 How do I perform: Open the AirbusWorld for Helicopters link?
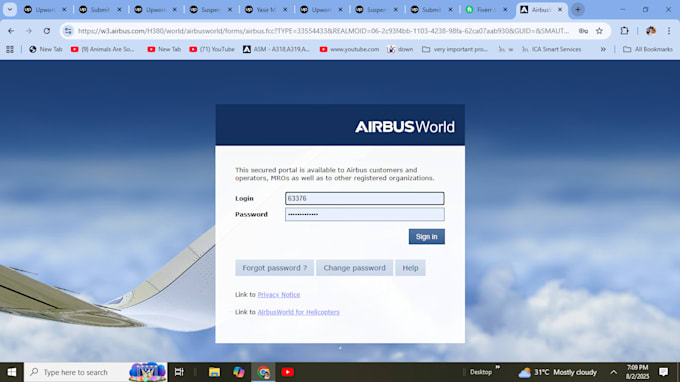[x=298, y=312]
